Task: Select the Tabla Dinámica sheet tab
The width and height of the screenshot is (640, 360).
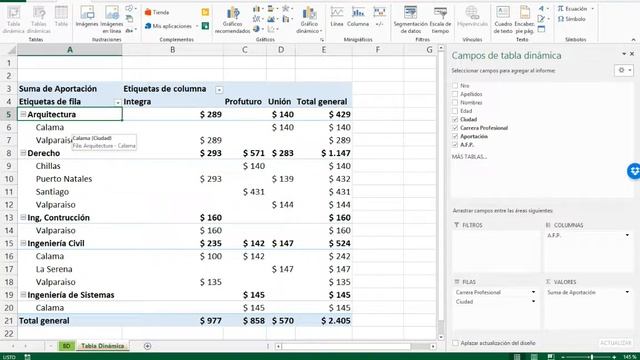Action: (x=102, y=346)
